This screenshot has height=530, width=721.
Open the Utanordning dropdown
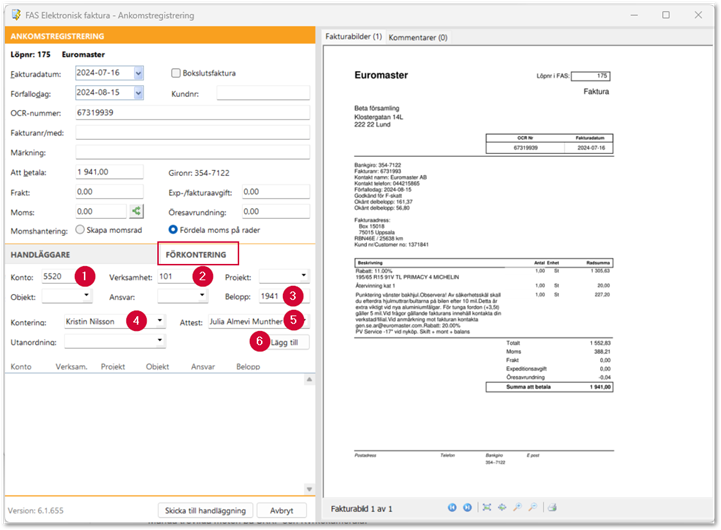[160, 341]
